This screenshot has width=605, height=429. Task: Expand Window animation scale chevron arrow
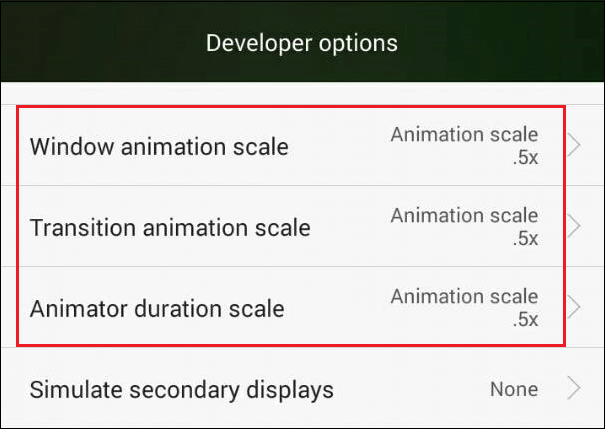pos(574,146)
